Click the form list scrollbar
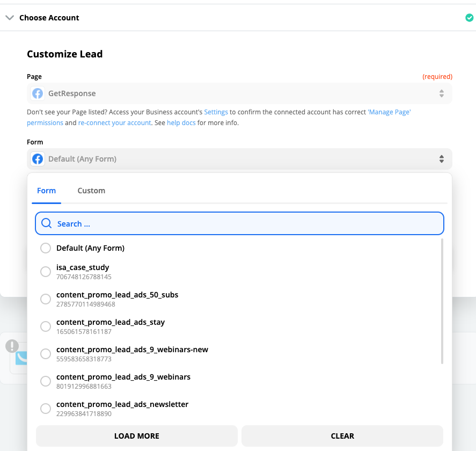 [442, 301]
